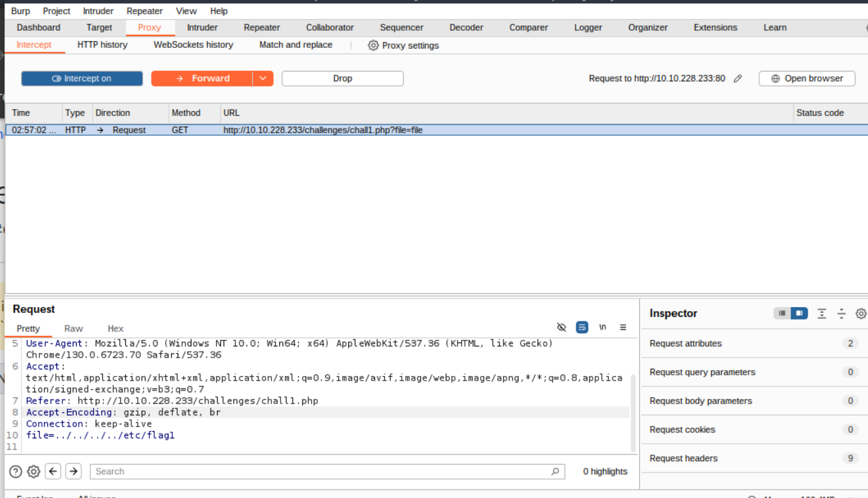Screen dimensions: 868x498
Task: Expand Request body parameters section
Action: pyautogui.click(x=754, y=401)
